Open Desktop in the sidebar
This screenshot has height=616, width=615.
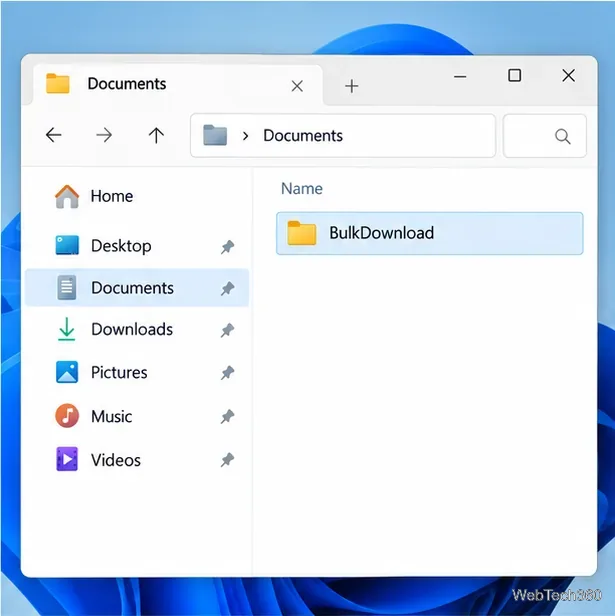pyautogui.click(x=136, y=246)
